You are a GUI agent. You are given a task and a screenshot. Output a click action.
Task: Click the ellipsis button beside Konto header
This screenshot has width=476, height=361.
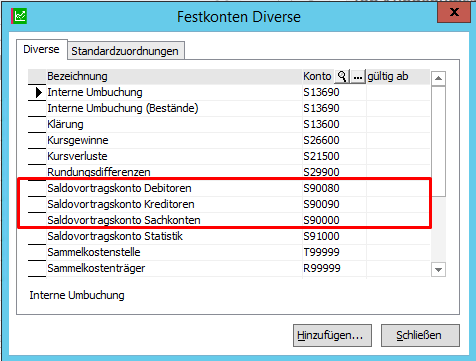coord(358,76)
